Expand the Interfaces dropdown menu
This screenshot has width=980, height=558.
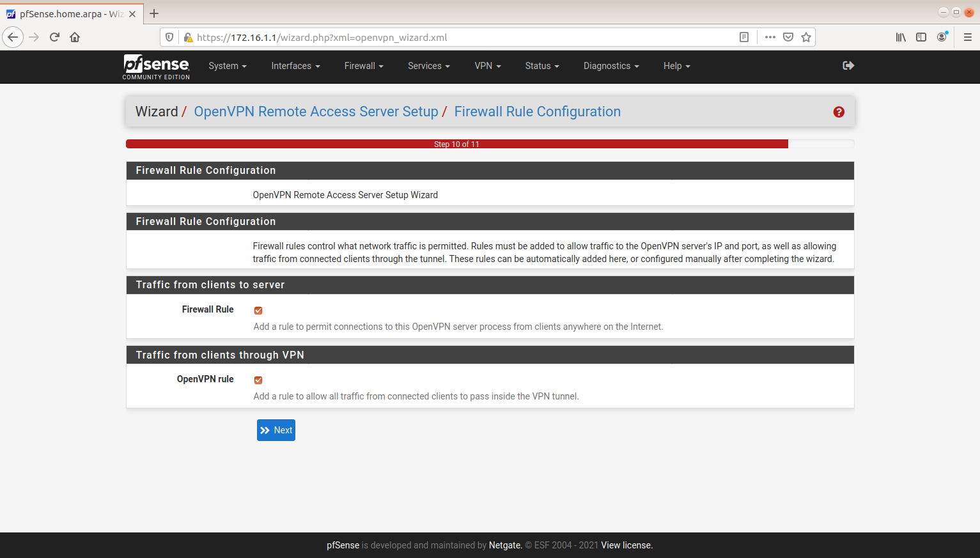[295, 66]
